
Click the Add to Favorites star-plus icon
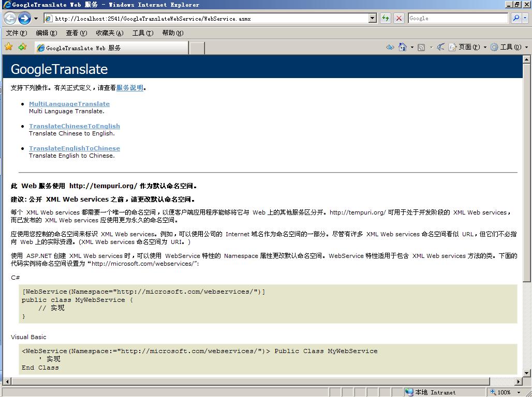pyautogui.click(x=22, y=47)
